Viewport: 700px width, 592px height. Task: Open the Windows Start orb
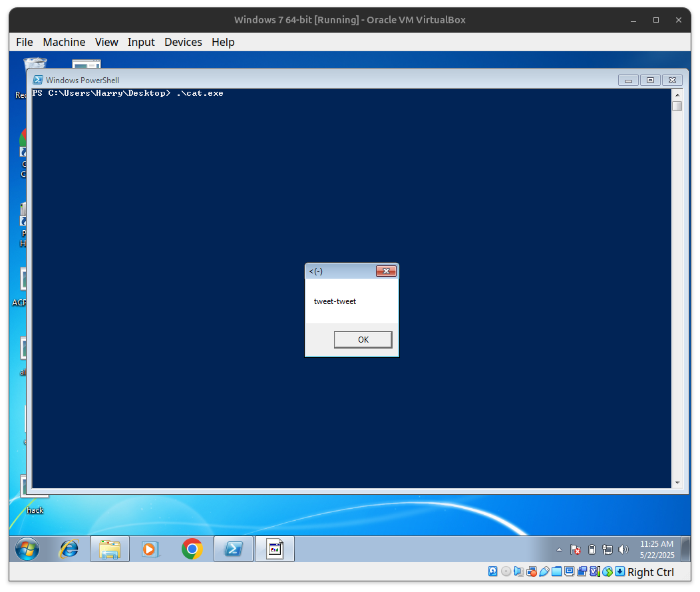[x=27, y=549]
